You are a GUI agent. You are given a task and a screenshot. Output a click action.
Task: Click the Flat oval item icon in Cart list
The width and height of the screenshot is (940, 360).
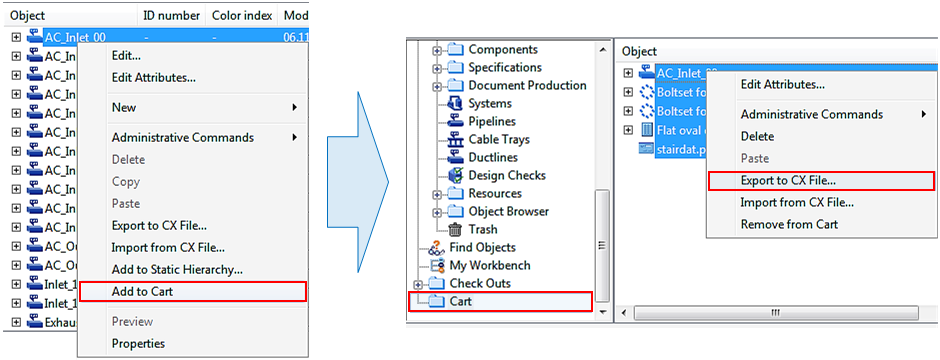646,129
